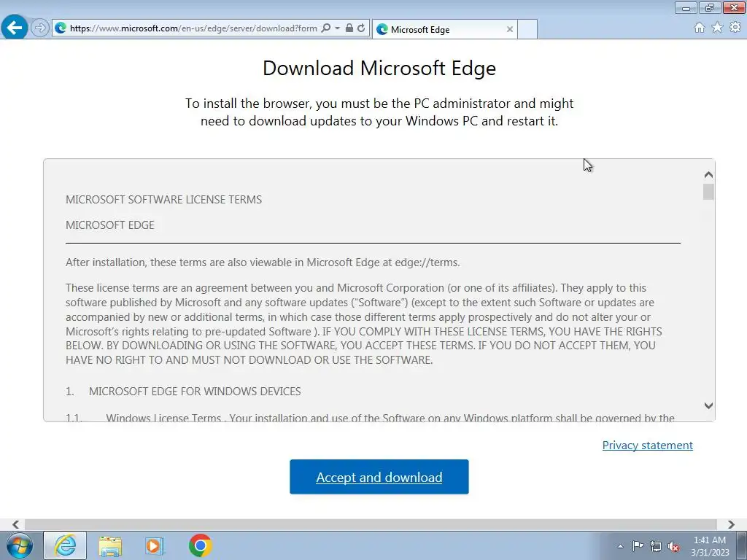
Task: Click the Accept and download button
Action: 379,477
